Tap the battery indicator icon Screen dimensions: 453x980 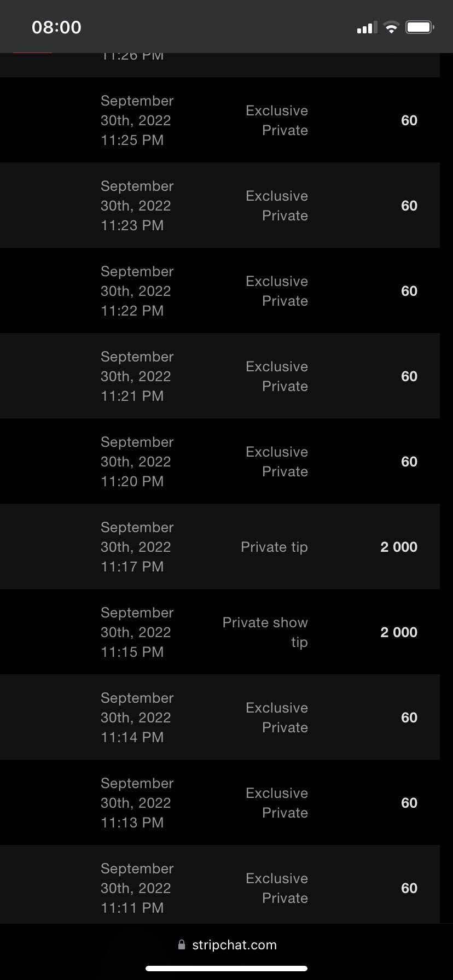point(420,27)
